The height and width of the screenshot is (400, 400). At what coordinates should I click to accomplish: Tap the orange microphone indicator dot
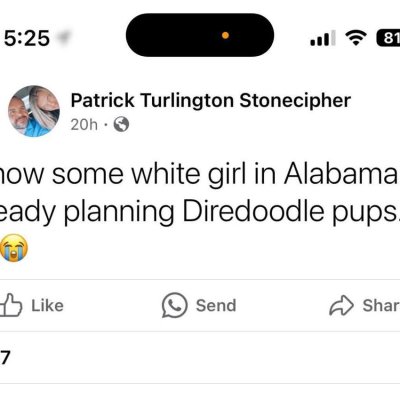[x=225, y=35]
